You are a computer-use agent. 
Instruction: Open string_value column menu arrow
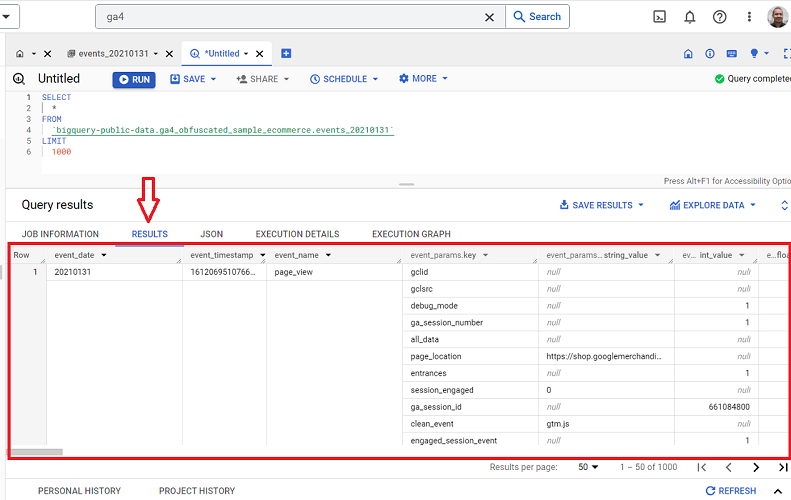point(657,255)
